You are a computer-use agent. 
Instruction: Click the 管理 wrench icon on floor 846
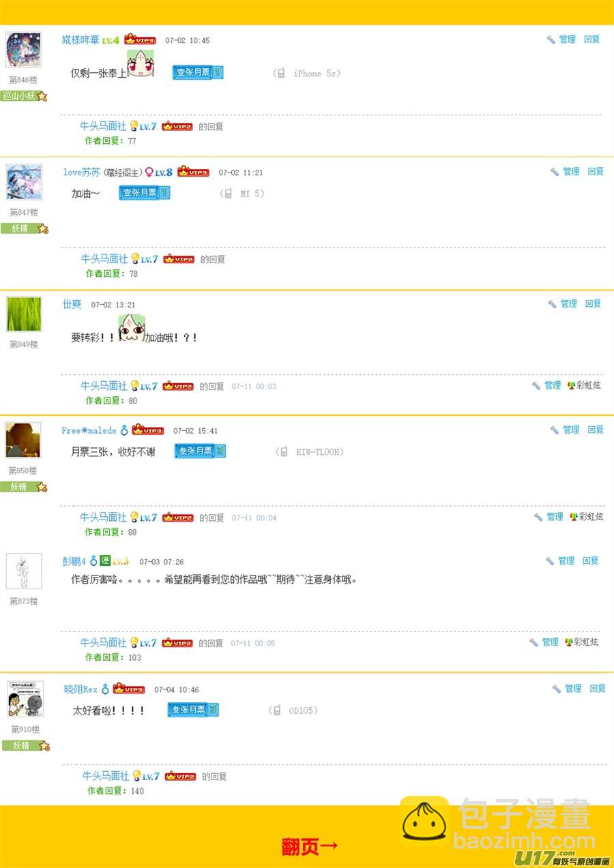pos(551,40)
